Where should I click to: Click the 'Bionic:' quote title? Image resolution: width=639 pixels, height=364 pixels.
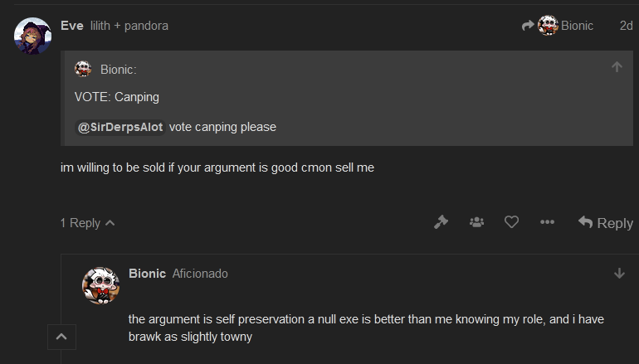point(118,70)
